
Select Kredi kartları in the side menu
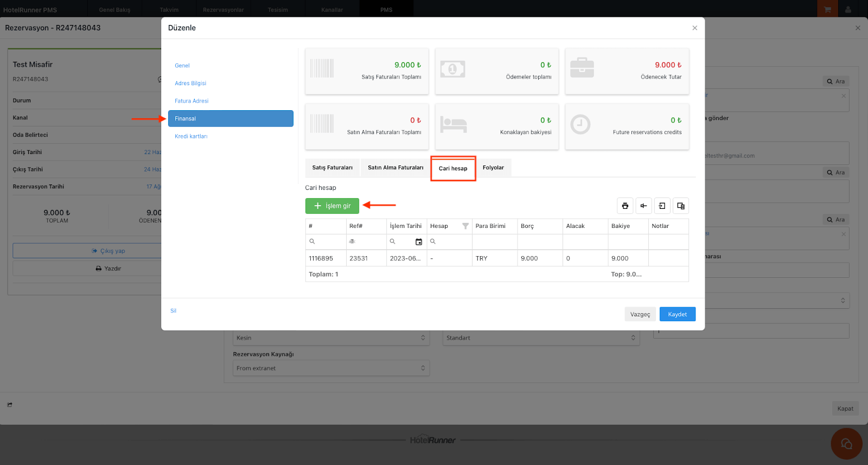[191, 137]
